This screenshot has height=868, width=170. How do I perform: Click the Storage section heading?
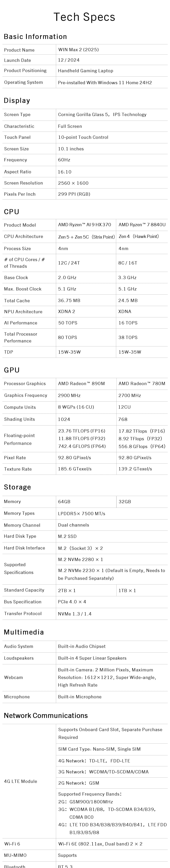17,487
